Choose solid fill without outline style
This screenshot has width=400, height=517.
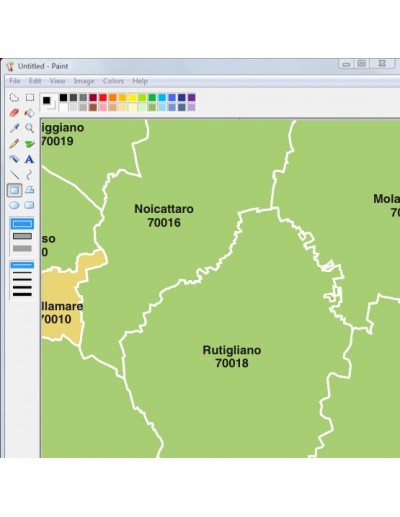(x=22, y=248)
